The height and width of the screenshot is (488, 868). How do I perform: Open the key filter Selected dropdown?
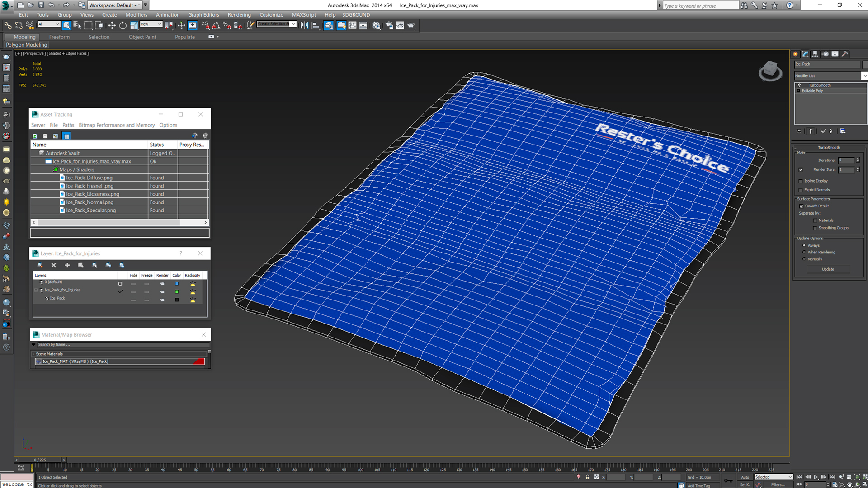(774, 477)
